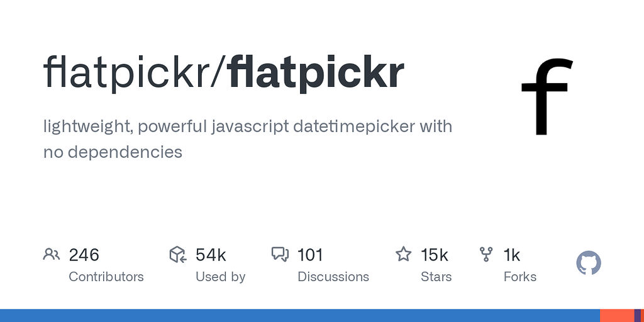Click the Discussions speech bubbles icon
Image resolution: width=644 pixels, height=322 pixels.
[280, 254]
